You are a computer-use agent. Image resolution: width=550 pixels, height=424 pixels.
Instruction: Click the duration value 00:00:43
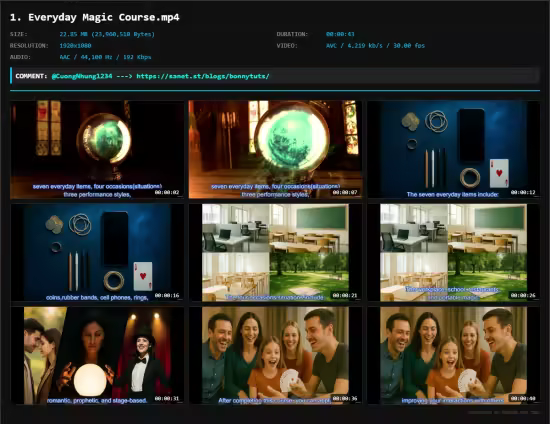pos(340,34)
